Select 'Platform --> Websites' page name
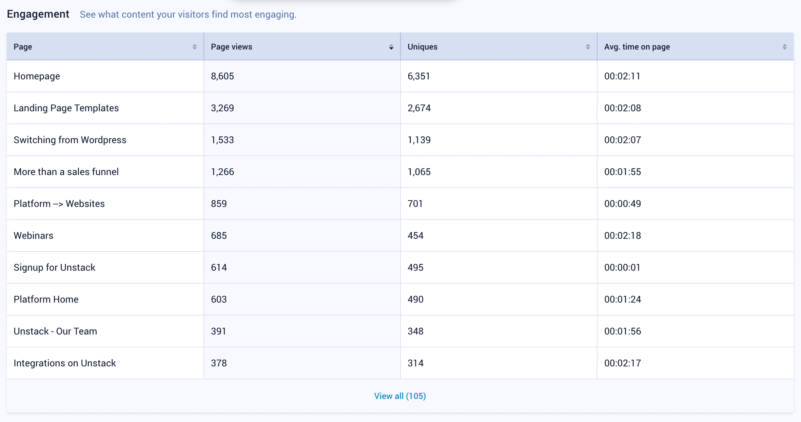801x422 pixels. pyautogui.click(x=59, y=203)
